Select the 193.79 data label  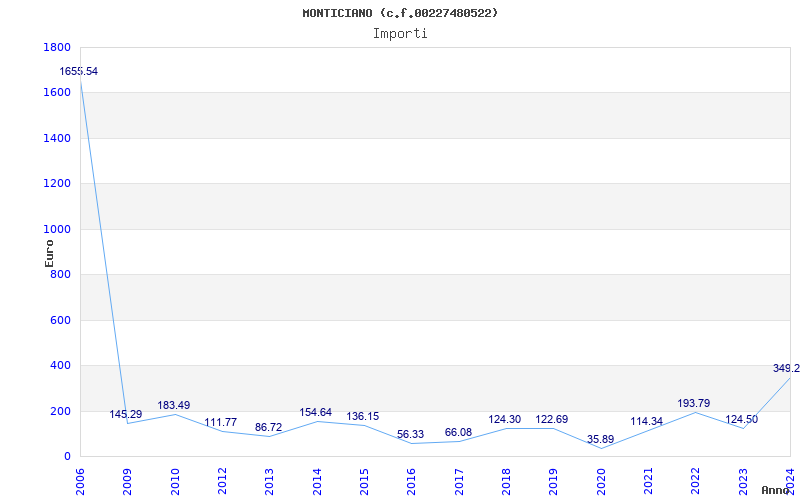pyautogui.click(x=693, y=404)
